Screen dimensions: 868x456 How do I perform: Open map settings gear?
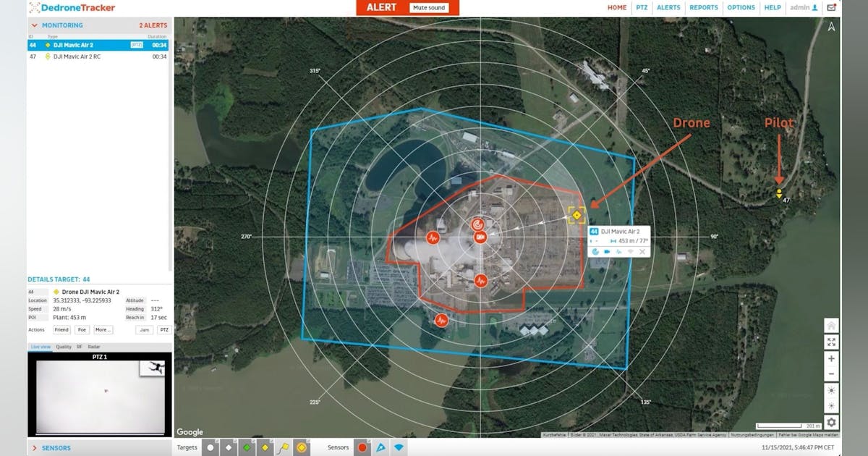pyautogui.click(x=832, y=422)
